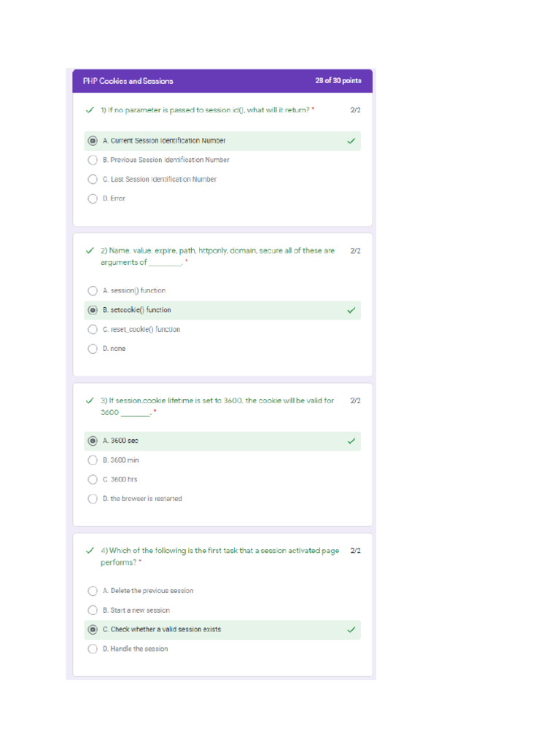Choose B. Start a new session
This screenshot has height=747, width=560.
click(93, 611)
